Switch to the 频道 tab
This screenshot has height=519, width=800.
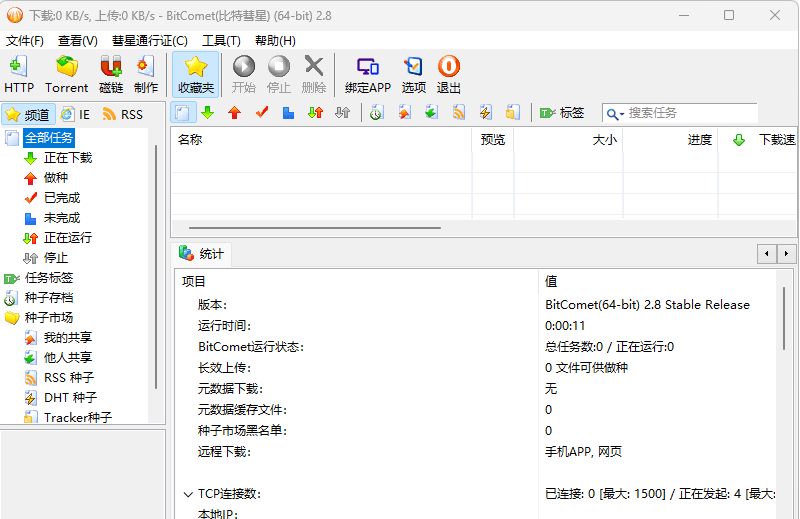[28, 114]
